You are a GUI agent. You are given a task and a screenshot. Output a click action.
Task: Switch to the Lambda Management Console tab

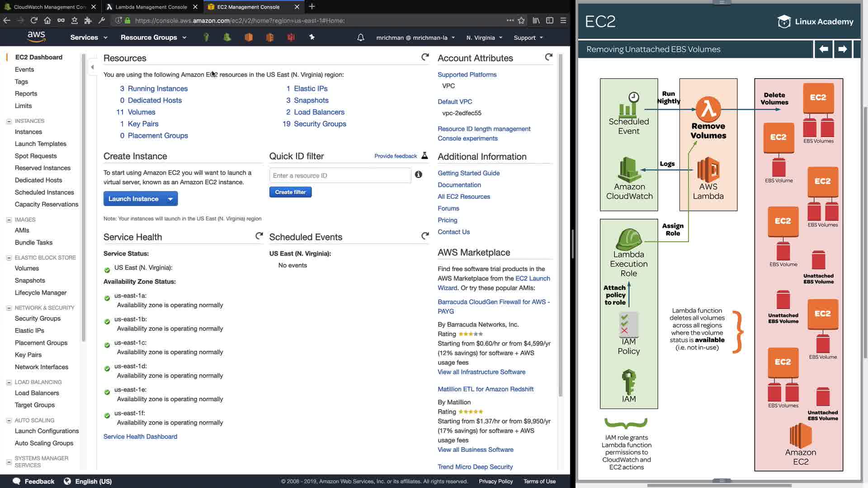coord(151,7)
